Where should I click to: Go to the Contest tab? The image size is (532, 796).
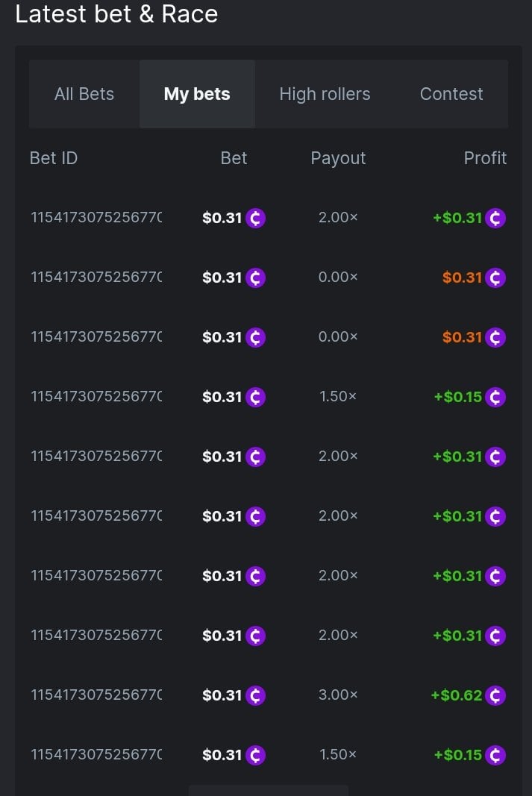click(x=451, y=94)
